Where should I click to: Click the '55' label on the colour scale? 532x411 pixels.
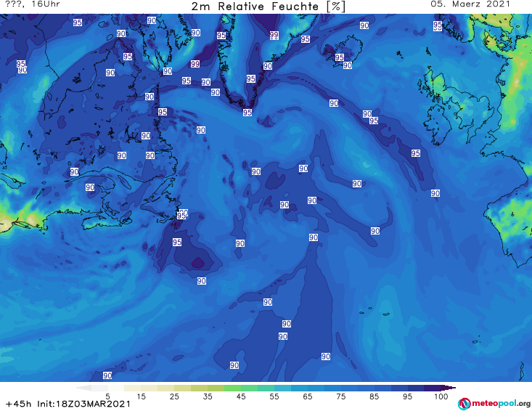pos(274,396)
